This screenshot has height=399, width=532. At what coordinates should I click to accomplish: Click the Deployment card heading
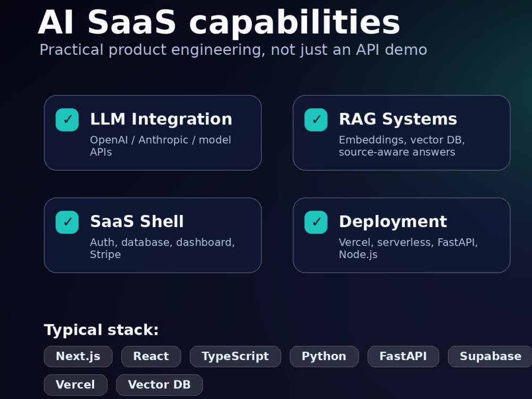point(393,222)
